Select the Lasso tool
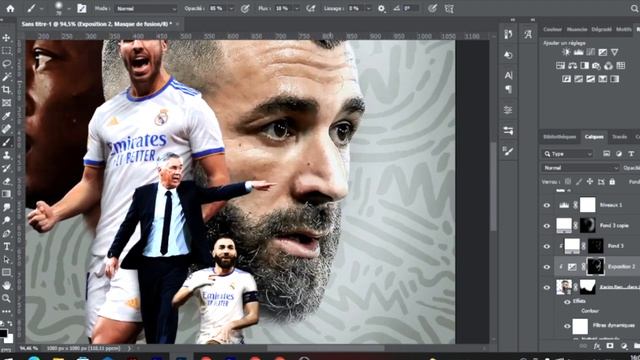Screen dimensions: 640x360 coord(6,64)
